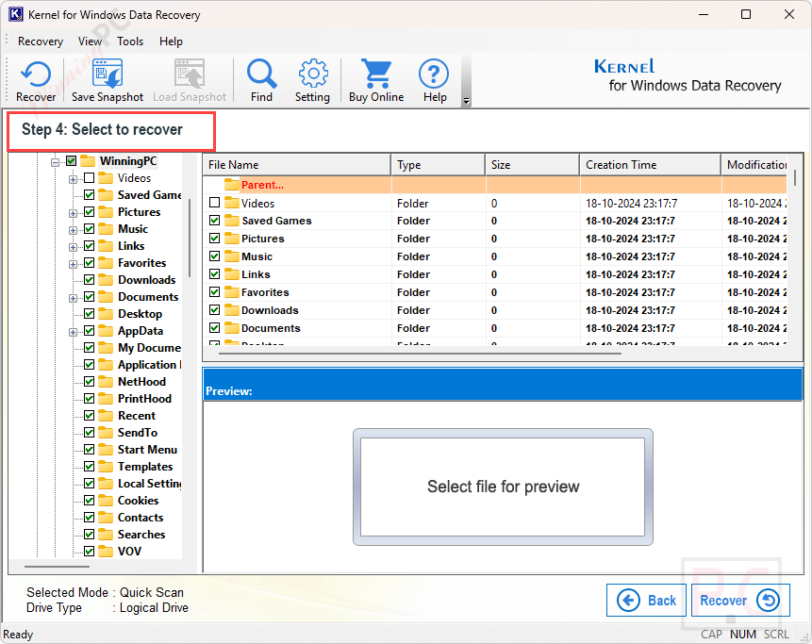
Task: Click the Cookies folder icon in tree
Action: click(106, 501)
